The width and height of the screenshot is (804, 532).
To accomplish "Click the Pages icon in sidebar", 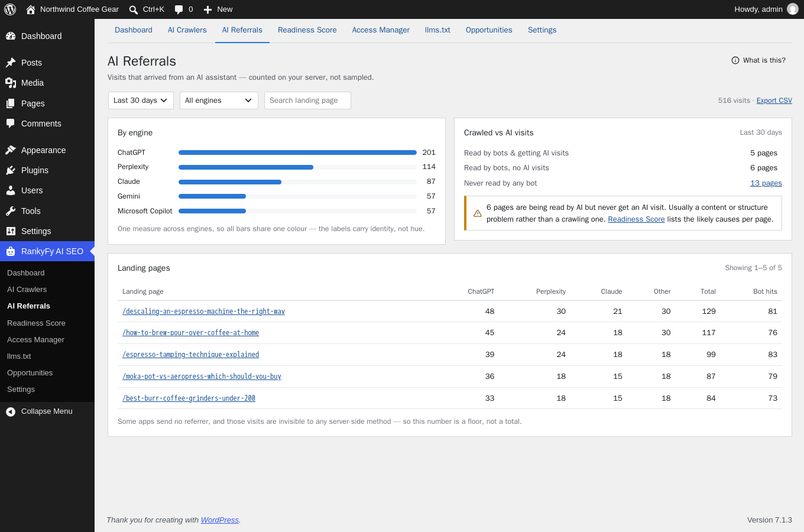I will (x=11, y=103).
